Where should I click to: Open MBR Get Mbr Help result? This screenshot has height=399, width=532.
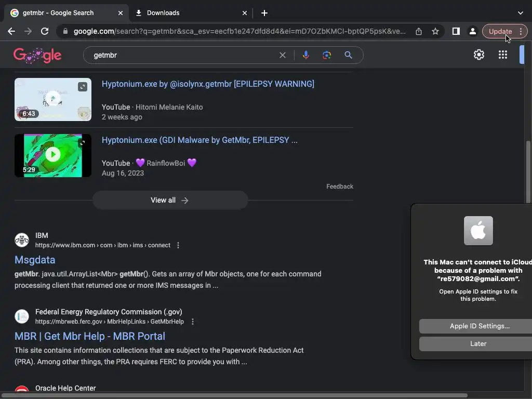[x=90, y=336]
